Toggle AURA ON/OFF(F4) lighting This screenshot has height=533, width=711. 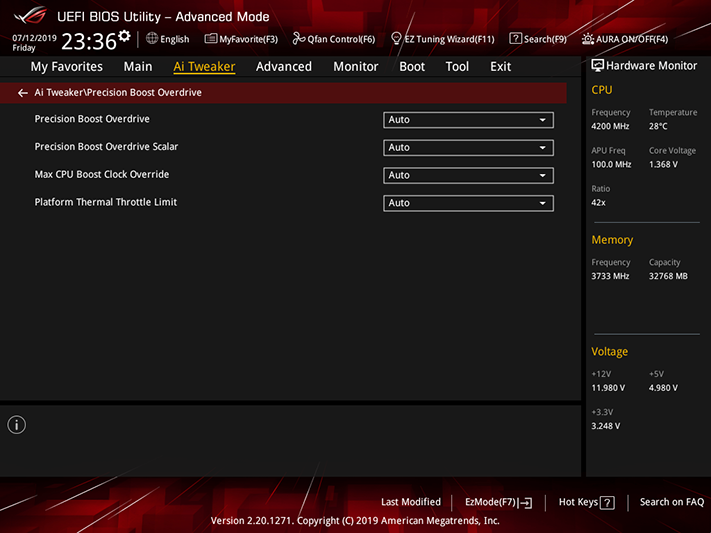tap(625, 39)
